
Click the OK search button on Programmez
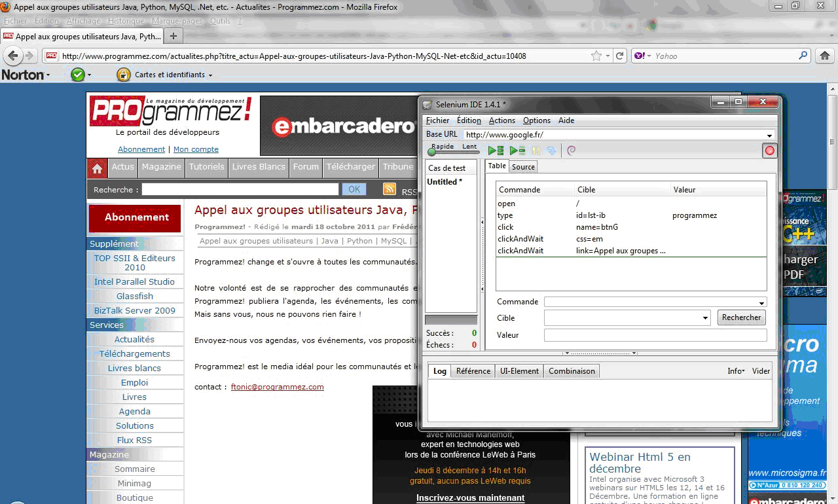[x=354, y=189]
